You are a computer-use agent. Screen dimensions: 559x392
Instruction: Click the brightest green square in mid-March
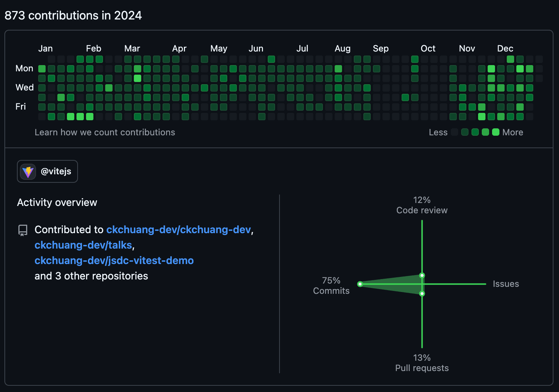tap(138, 78)
